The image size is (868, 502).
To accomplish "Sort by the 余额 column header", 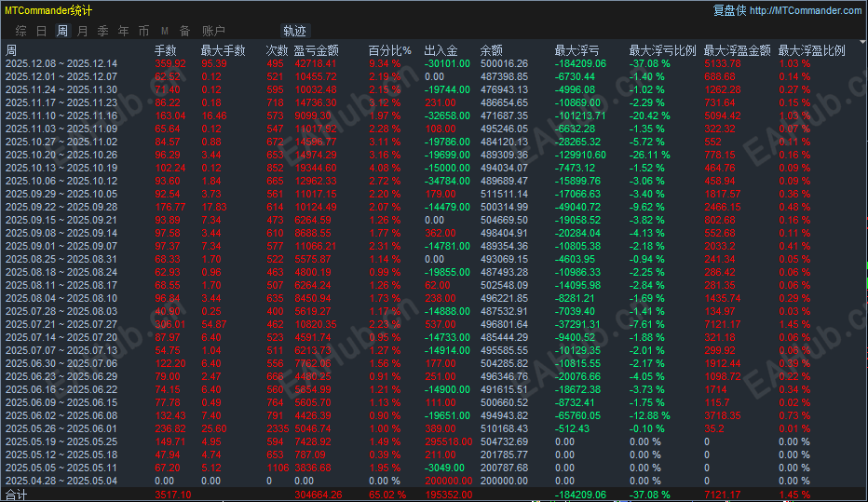I will pos(491,50).
